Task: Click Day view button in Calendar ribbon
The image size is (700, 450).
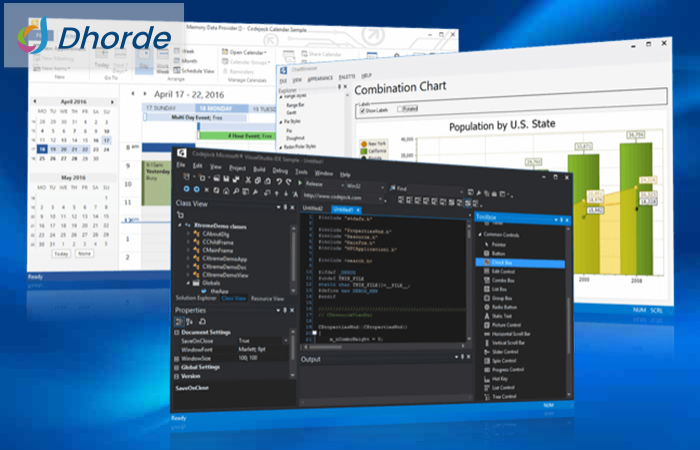Action: pos(144,60)
